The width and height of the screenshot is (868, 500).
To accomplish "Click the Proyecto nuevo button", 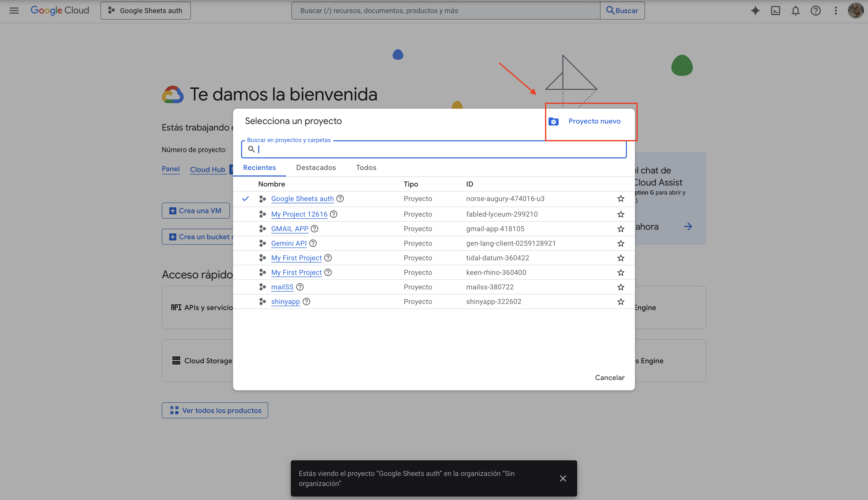I will click(x=594, y=121).
